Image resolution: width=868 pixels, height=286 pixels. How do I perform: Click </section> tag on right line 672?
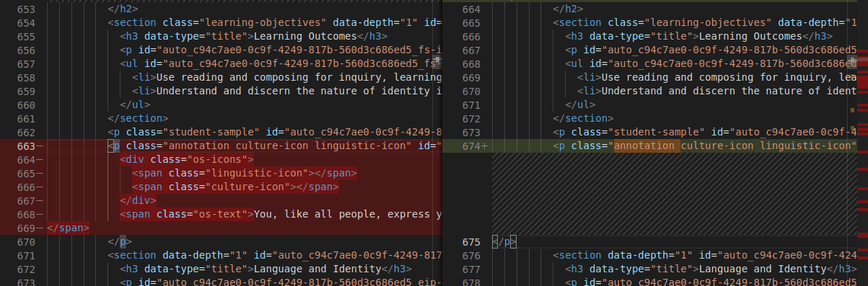[583, 119]
